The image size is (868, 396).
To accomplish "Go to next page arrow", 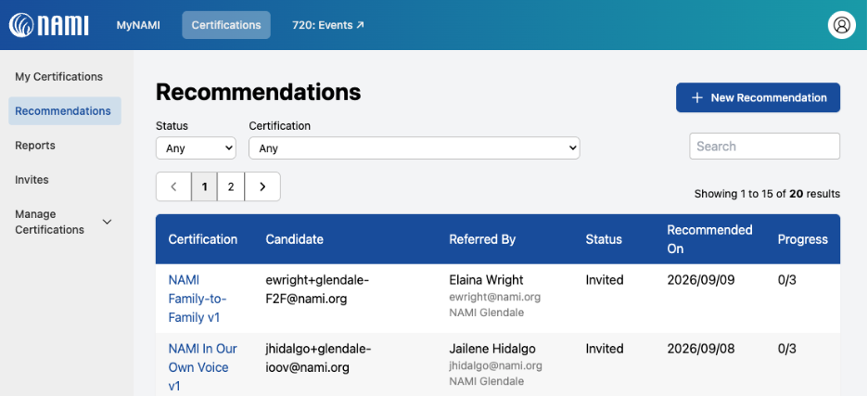I will click(262, 186).
